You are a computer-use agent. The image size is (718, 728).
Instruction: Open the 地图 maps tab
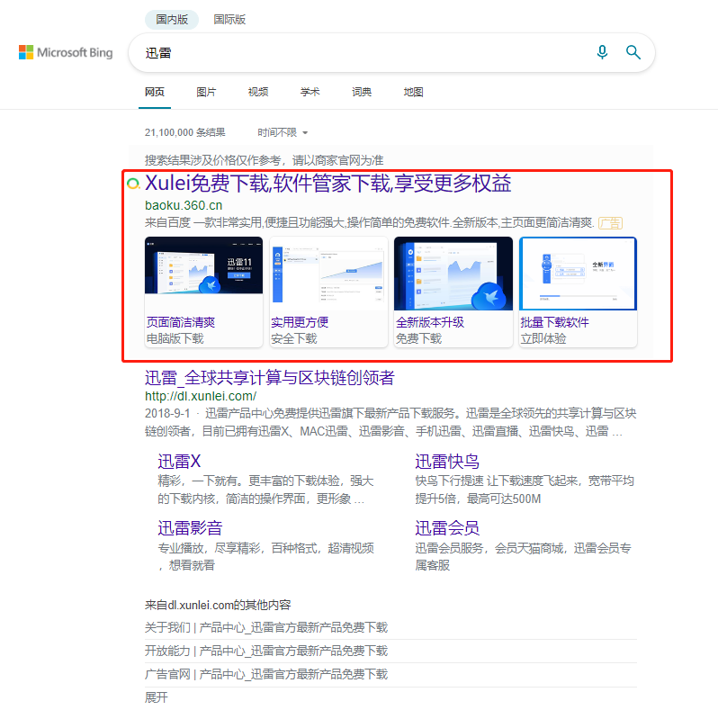click(x=413, y=92)
